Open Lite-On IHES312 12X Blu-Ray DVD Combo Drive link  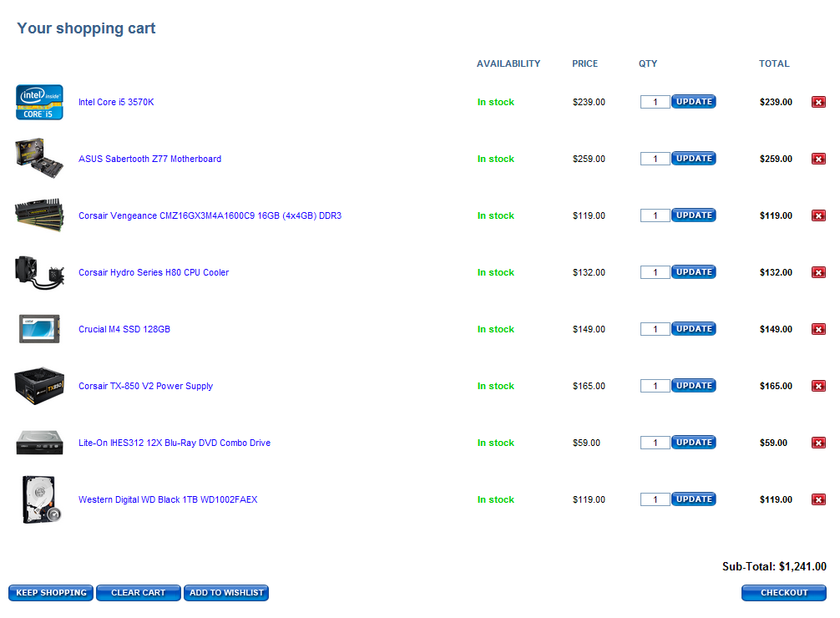(175, 443)
